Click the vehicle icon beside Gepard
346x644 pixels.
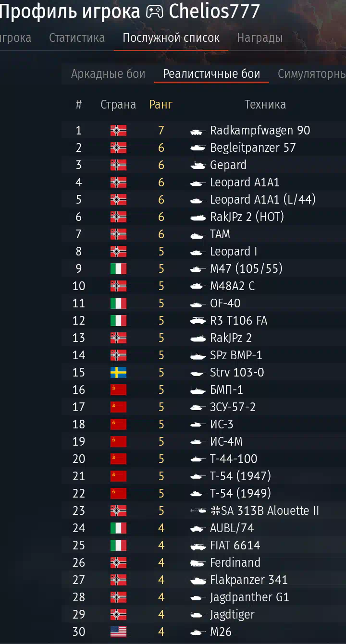click(198, 165)
